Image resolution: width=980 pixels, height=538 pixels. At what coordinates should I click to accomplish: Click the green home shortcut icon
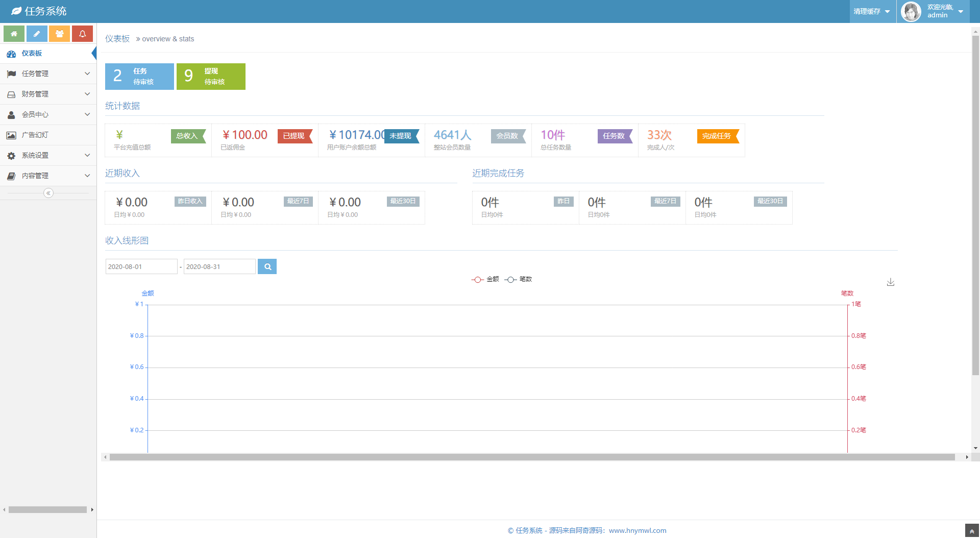tap(14, 34)
